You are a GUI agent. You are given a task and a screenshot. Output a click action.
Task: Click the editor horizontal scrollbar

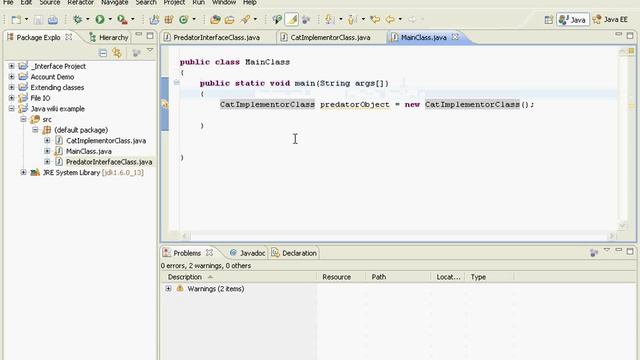click(399, 236)
